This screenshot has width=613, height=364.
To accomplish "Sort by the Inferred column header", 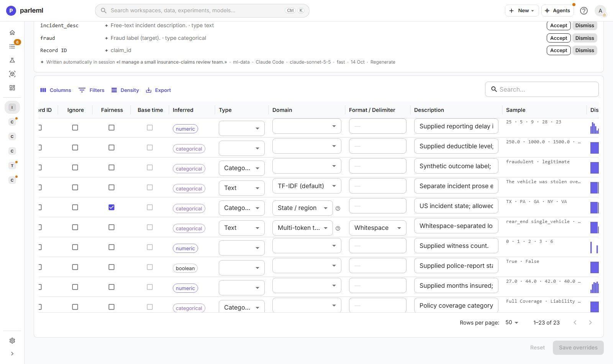I will tap(183, 110).
